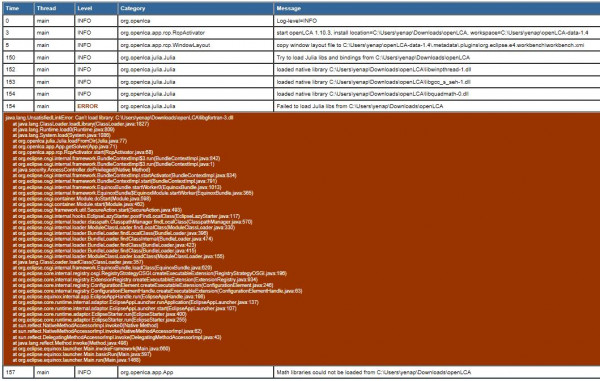The image size is (600, 381).
Task: Click the Category column header
Action: (195, 8)
